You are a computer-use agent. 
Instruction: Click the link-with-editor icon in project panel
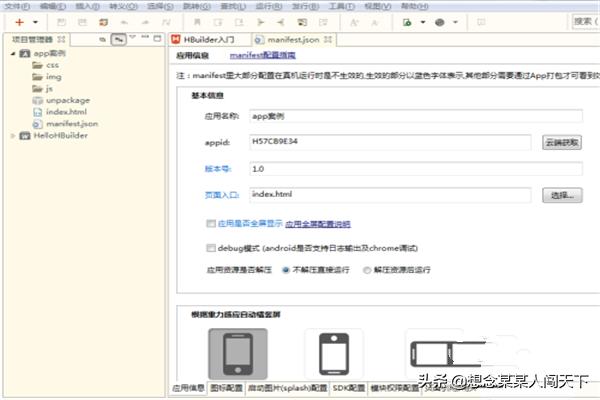coord(118,39)
